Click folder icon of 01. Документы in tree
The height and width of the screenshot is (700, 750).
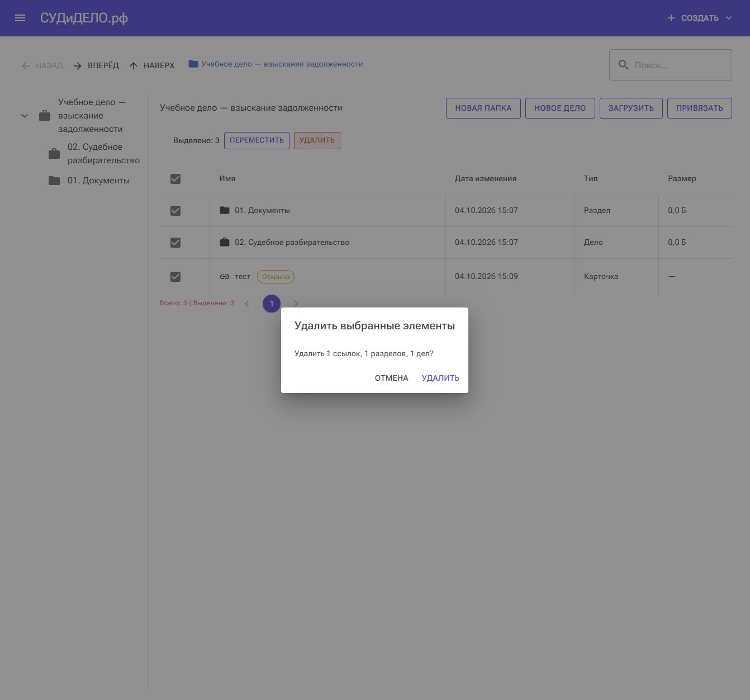tap(54, 181)
